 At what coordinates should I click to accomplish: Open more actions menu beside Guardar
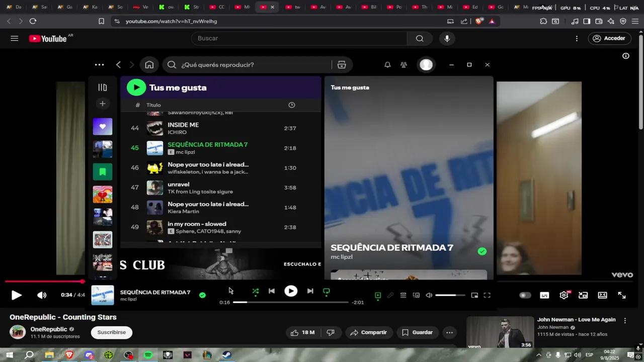coord(449,332)
